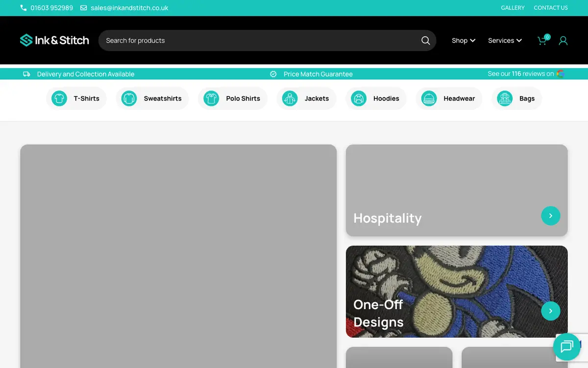Click the delivery truck icon

click(x=26, y=74)
